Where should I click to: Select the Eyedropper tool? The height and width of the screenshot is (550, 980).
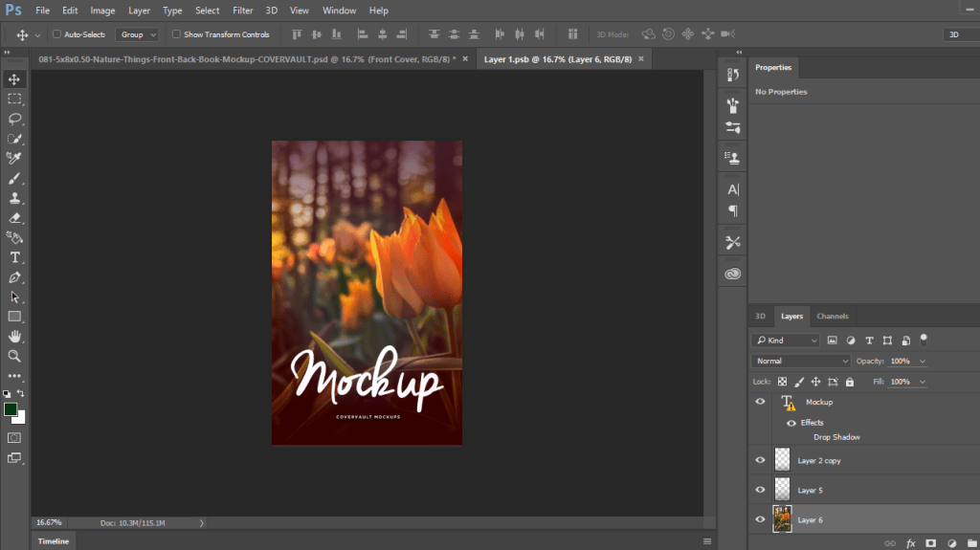point(14,158)
